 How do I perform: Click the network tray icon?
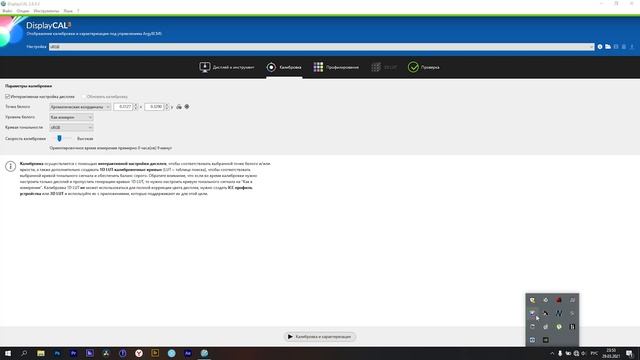click(576, 353)
